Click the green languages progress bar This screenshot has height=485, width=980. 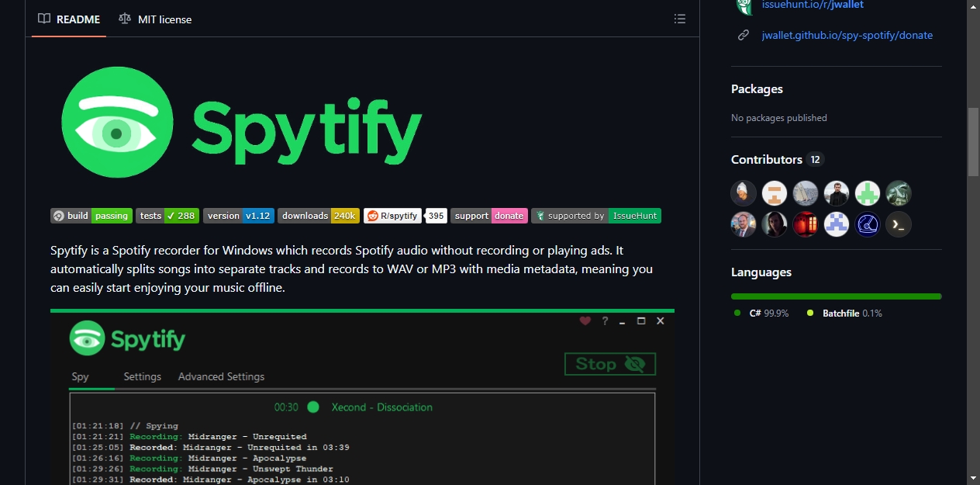tap(836, 296)
